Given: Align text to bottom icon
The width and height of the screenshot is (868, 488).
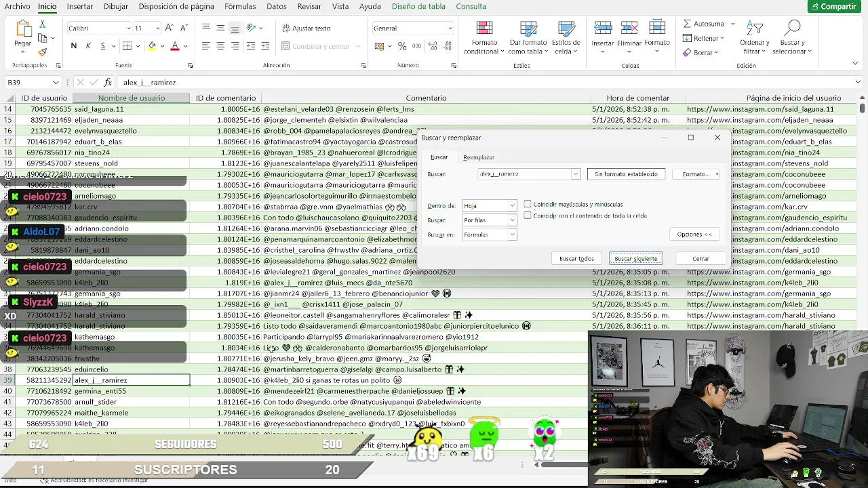Looking at the screenshot, I should [235, 28].
